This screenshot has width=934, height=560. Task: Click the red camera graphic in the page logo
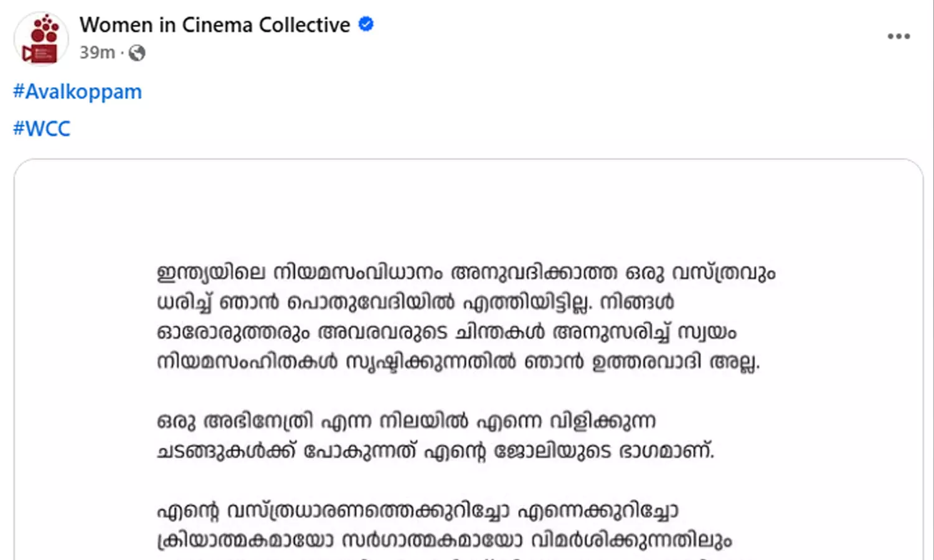point(39,54)
